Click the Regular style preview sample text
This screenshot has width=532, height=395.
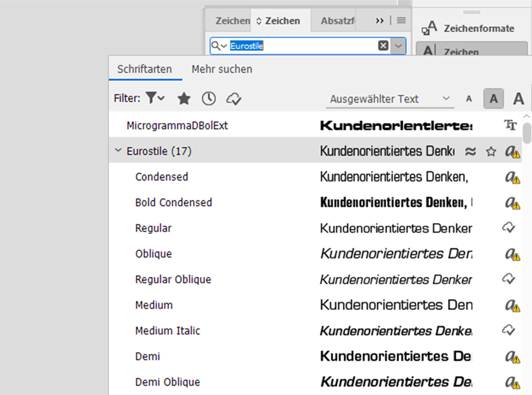point(396,228)
